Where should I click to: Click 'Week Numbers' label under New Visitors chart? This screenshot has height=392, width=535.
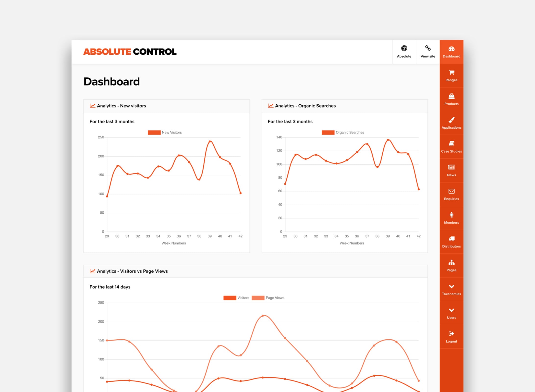point(174,243)
